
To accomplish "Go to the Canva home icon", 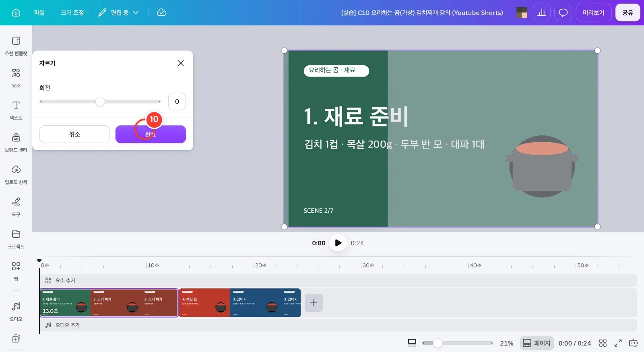I will [16, 12].
